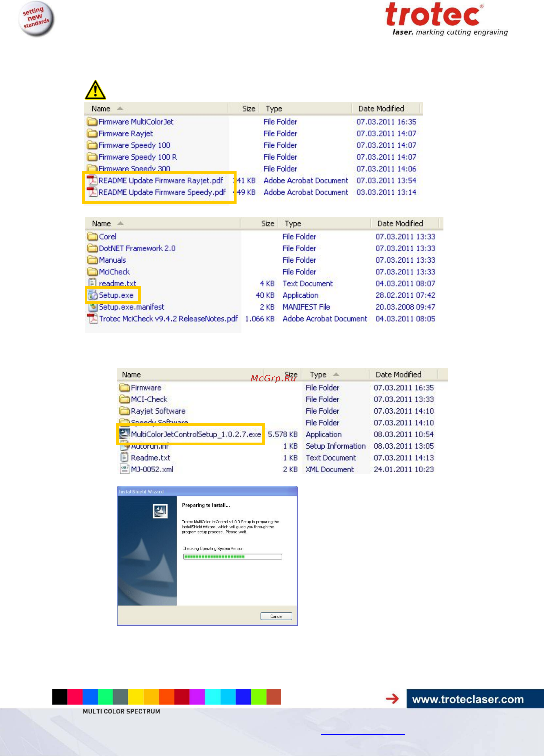The image size is (544, 756).
Task: Click the Firmware Speedy 100 R folder icon
Action: click(x=92, y=157)
